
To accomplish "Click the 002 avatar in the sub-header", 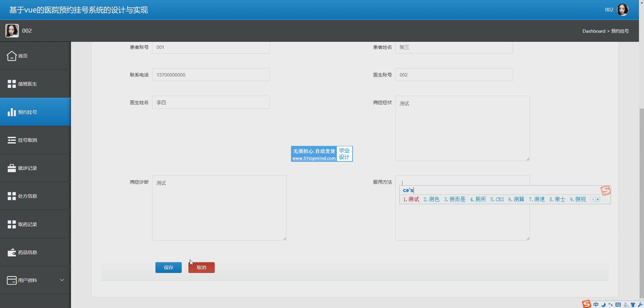I will tap(12, 31).
